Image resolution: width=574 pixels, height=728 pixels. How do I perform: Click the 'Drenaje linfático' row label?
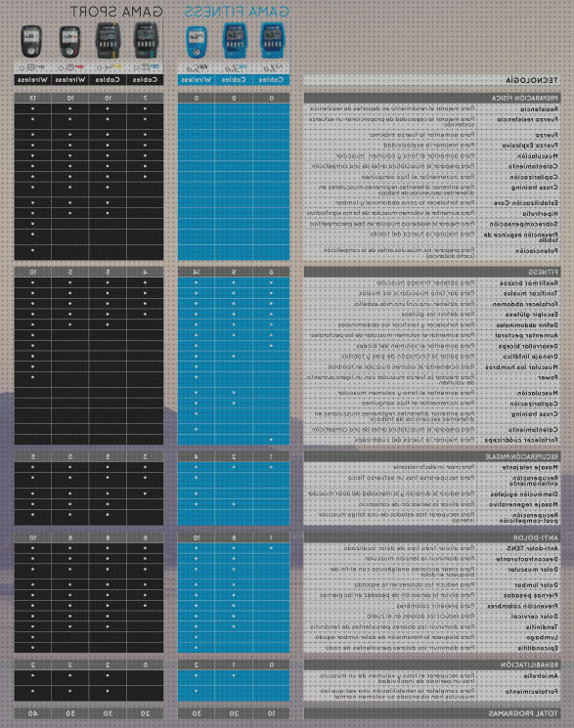click(530, 357)
